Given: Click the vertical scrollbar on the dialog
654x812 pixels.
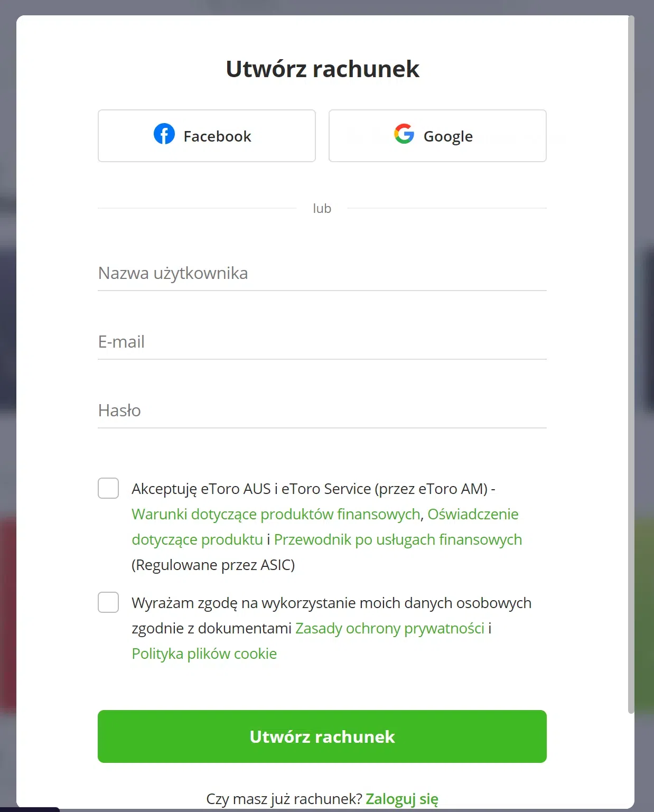Looking at the screenshot, I should coord(631,365).
